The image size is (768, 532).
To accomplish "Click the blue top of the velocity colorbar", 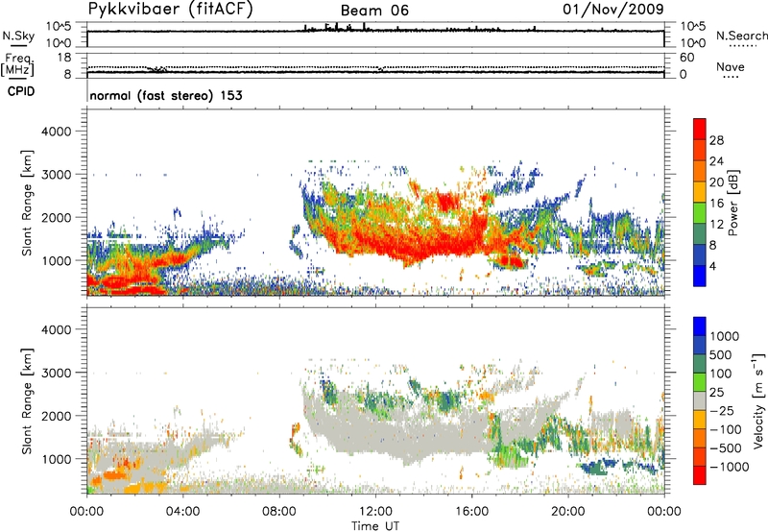I will 700,326.
